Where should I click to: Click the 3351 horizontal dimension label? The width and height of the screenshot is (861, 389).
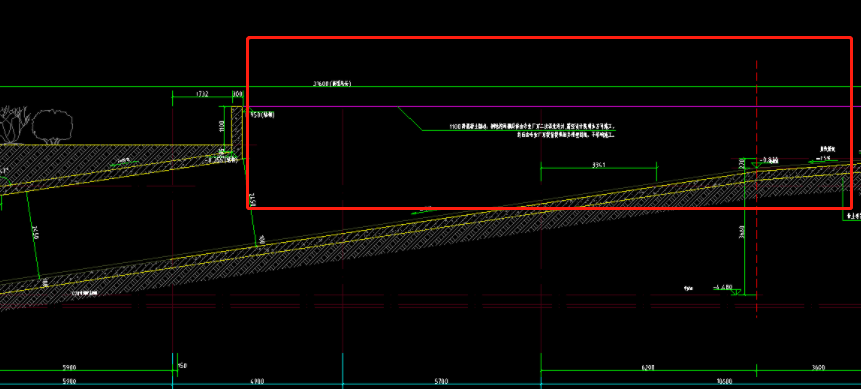click(599, 164)
